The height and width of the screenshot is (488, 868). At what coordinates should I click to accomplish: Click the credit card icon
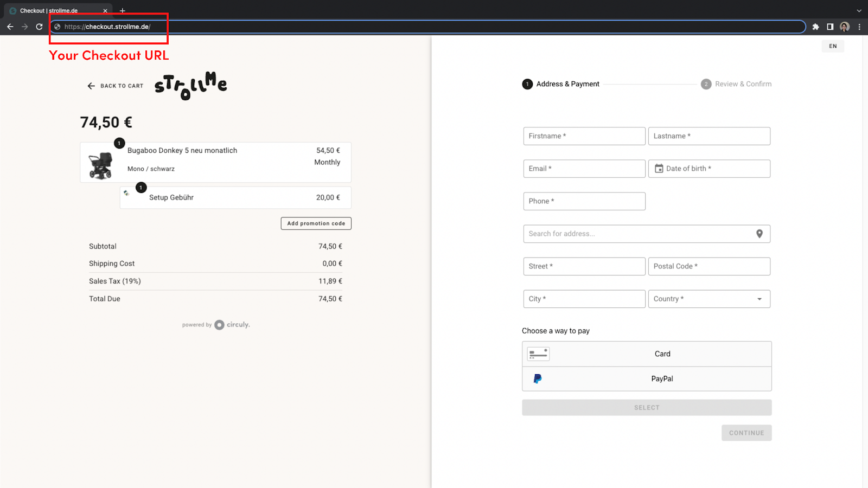538,354
